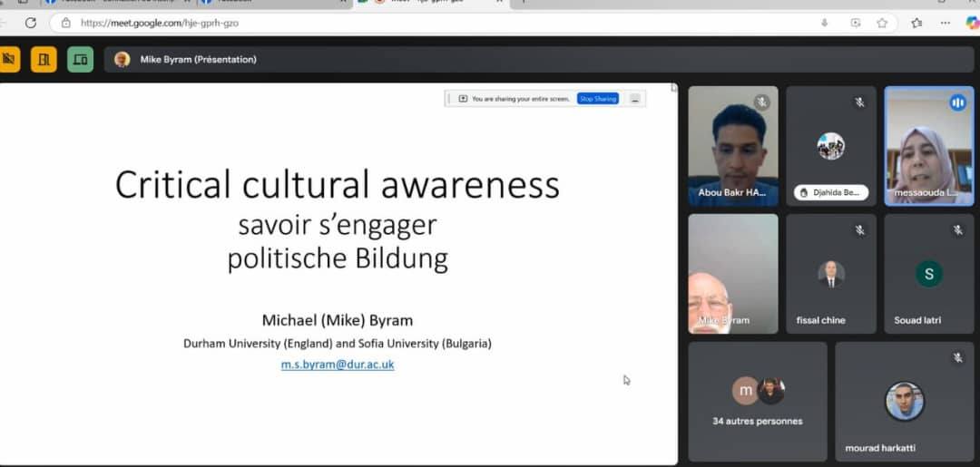Toggle the yellow camera-off button

tap(9, 59)
